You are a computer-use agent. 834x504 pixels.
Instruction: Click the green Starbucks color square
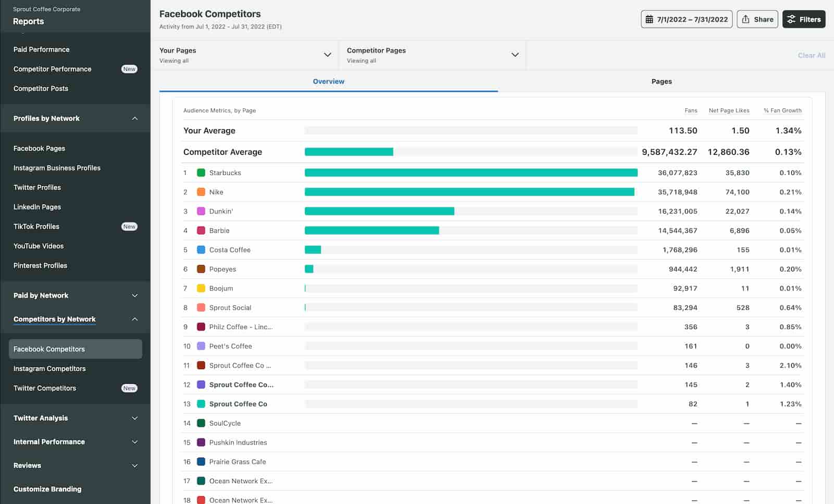(201, 173)
